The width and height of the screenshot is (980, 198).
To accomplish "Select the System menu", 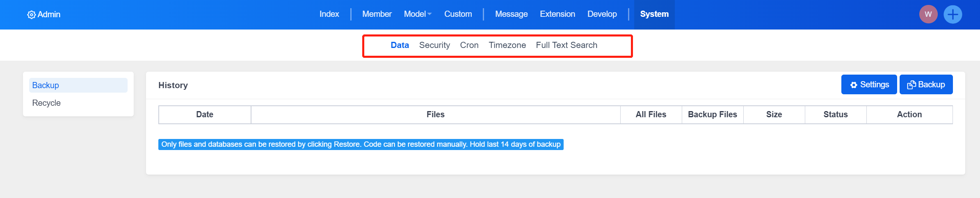I will click(x=654, y=14).
